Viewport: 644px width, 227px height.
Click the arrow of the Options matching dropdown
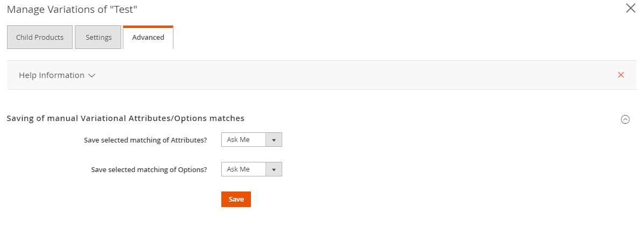pos(274,169)
